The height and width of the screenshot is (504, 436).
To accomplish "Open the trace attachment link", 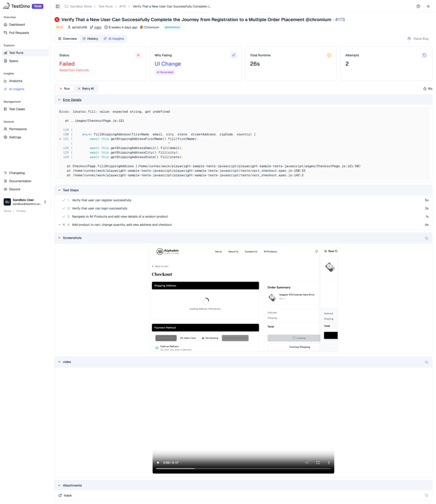I will [x=67, y=495].
